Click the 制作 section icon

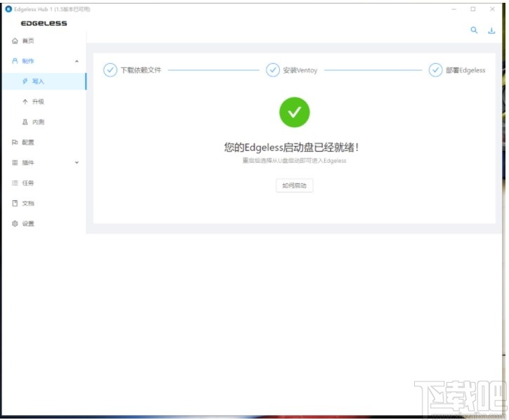pos(15,61)
